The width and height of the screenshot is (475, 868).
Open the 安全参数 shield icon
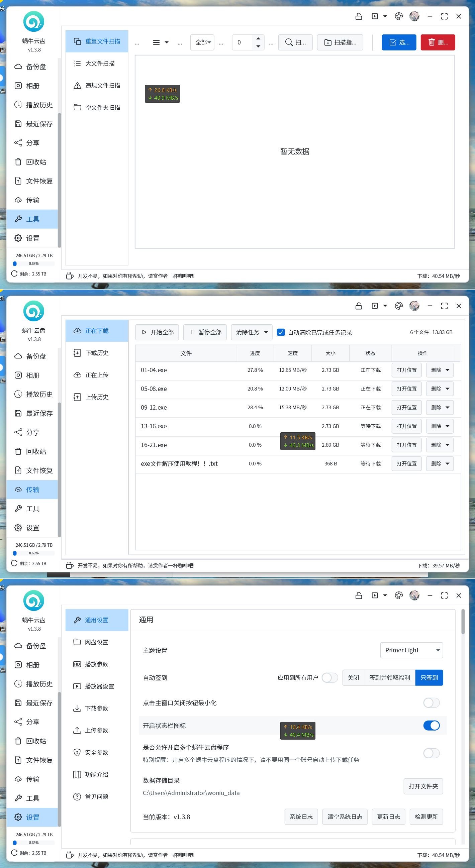[x=77, y=752]
